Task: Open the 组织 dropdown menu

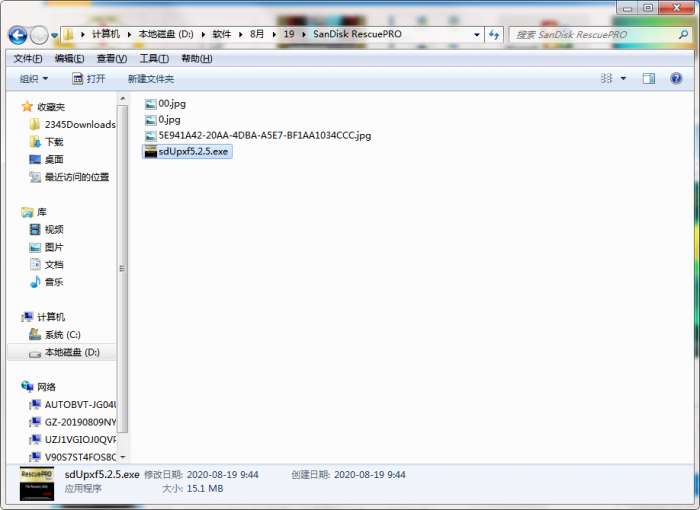Action: 33,79
